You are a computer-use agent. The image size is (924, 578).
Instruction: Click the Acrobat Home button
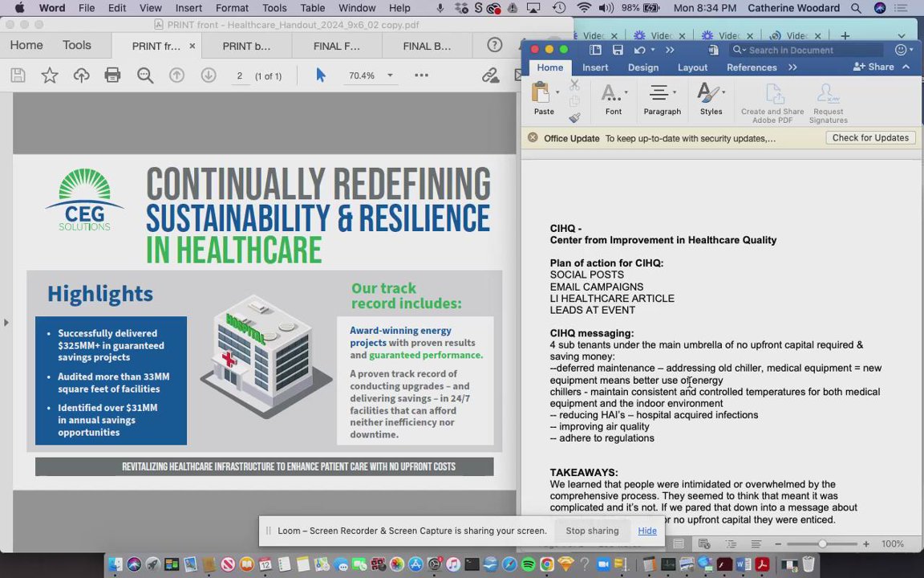point(26,46)
